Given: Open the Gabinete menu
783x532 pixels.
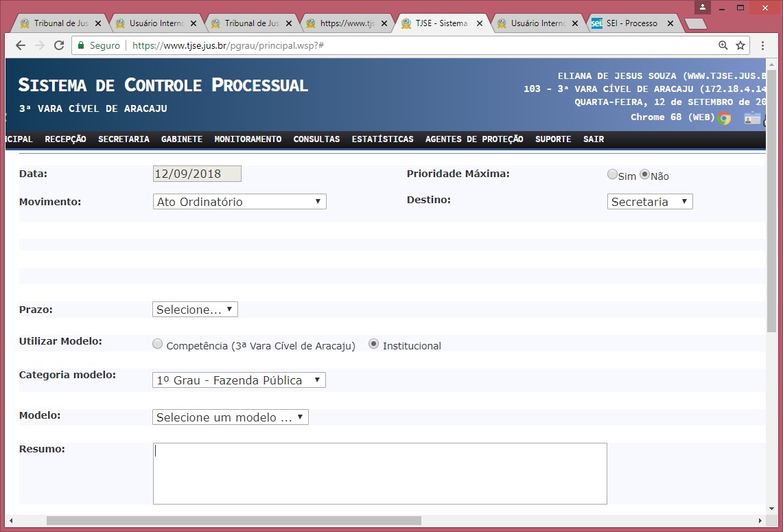Looking at the screenshot, I should point(182,139).
